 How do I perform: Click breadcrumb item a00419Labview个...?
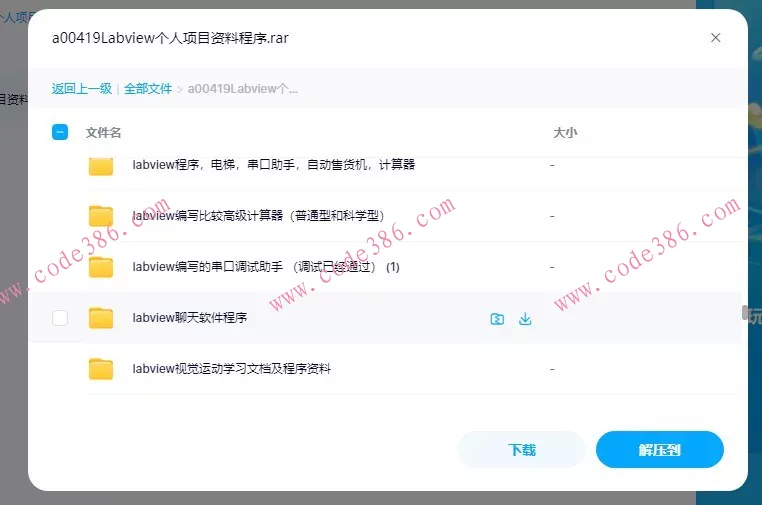[242, 88]
